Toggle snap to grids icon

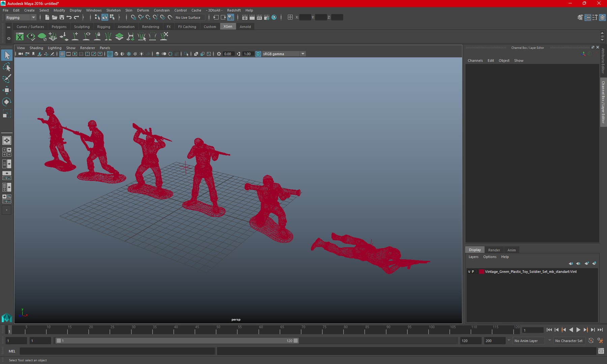pos(134,17)
